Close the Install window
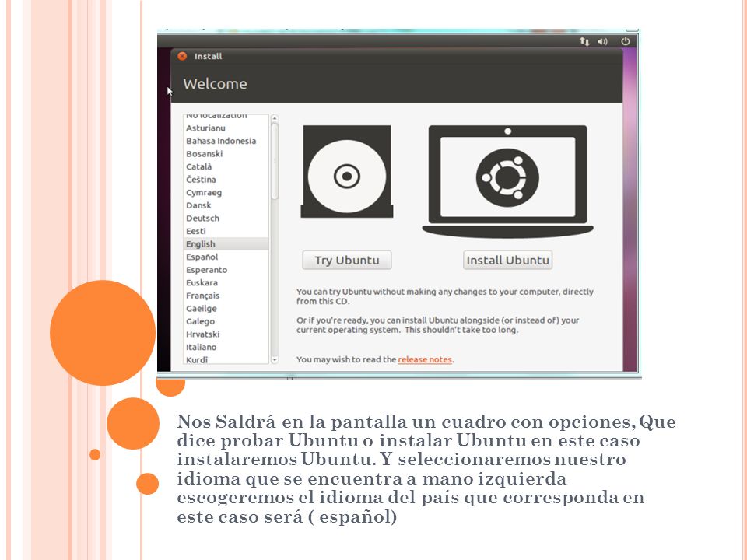Viewport: 747px width, 560px height. click(182, 56)
